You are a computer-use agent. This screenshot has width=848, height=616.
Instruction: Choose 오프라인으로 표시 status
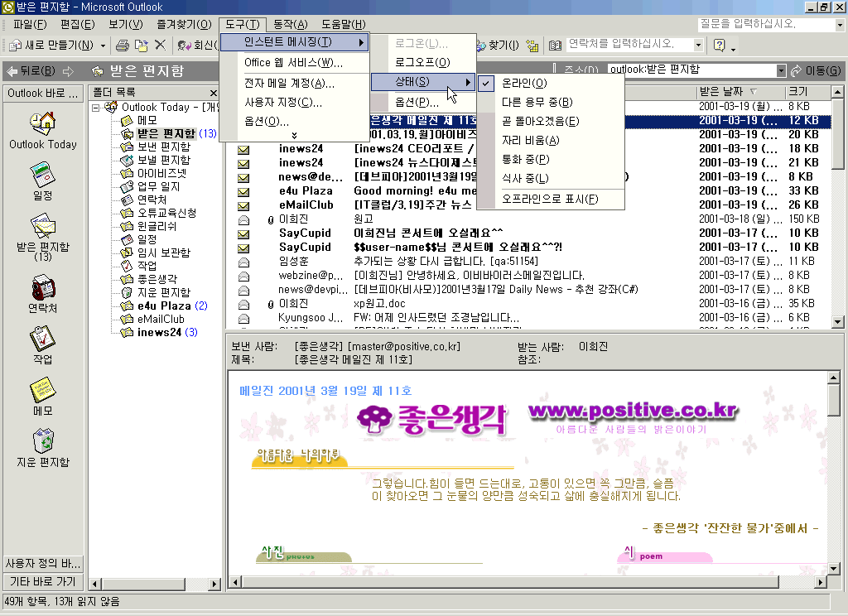click(x=550, y=200)
